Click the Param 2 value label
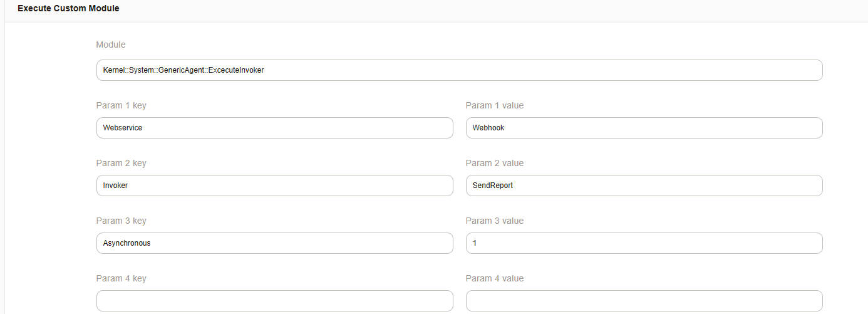The height and width of the screenshot is (314, 868). (494, 163)
